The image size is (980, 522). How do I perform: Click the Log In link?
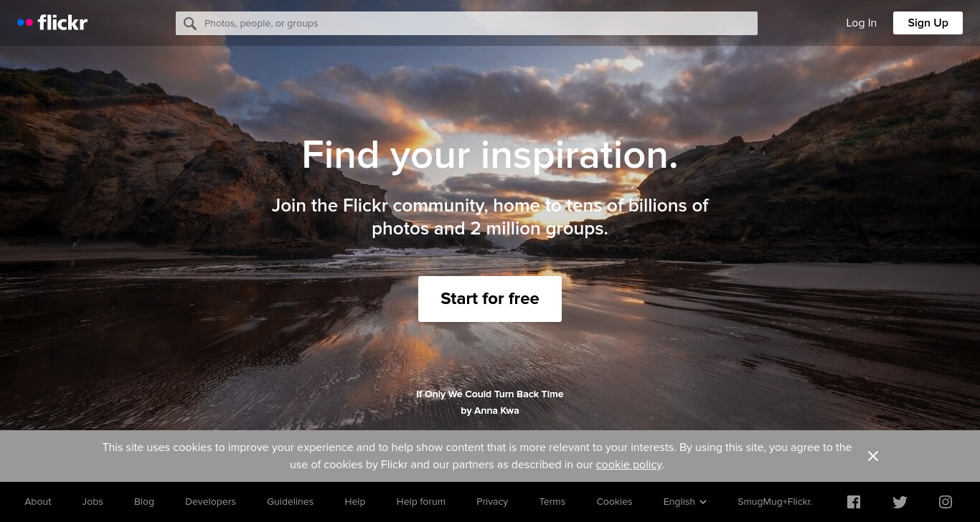coord(861,23)
